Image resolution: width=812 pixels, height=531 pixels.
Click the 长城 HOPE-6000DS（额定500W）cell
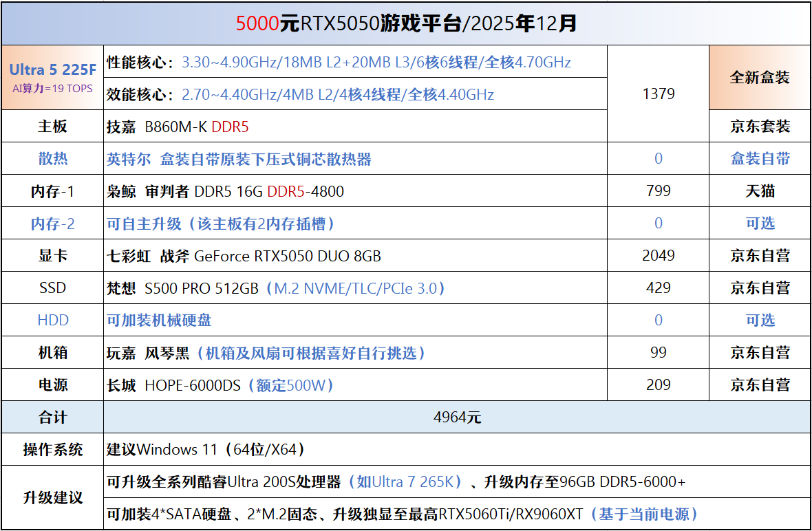(x=355, y=384)
